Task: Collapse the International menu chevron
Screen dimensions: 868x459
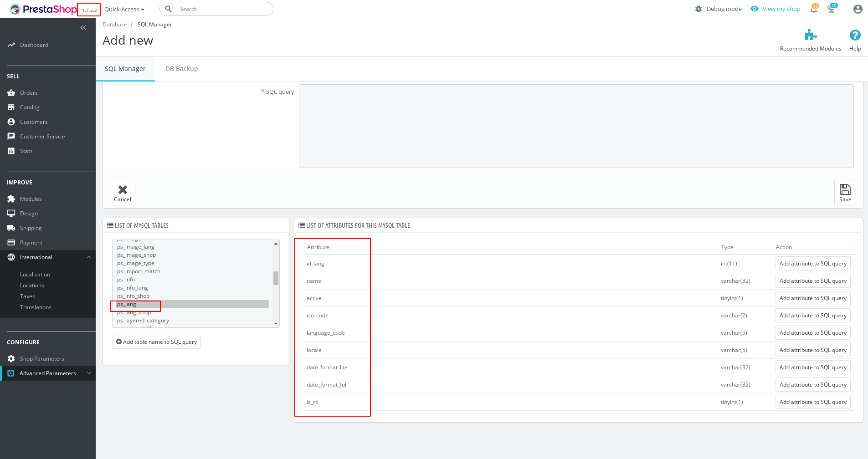Action: pos(89,257)
